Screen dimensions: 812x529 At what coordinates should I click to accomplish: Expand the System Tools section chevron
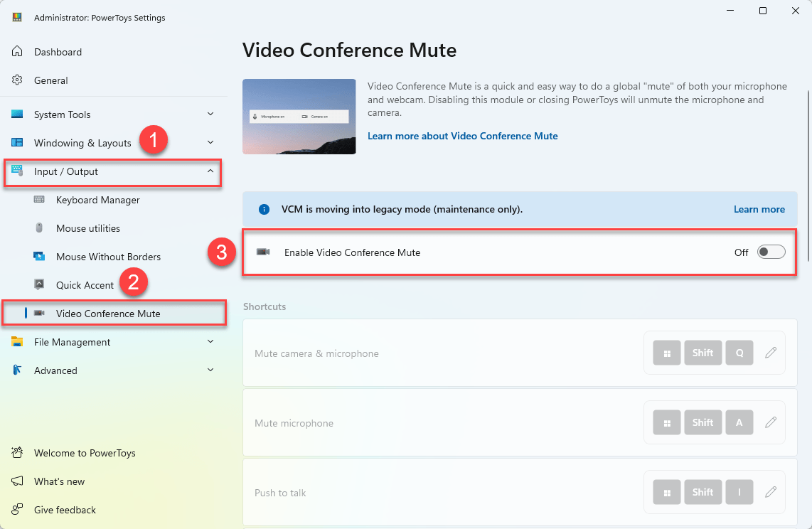[210, 114]
